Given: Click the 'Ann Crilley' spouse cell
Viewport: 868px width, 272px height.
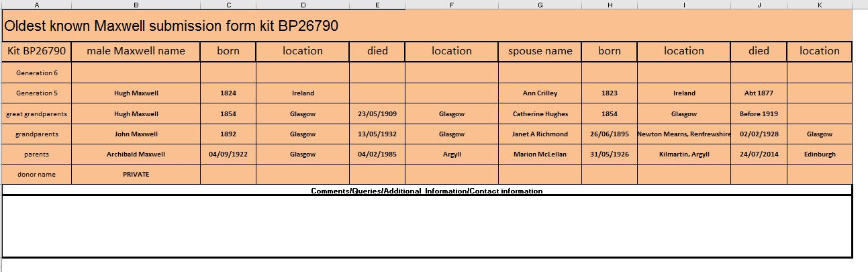Looking at the screenshot, I should (x=540, y=93).
